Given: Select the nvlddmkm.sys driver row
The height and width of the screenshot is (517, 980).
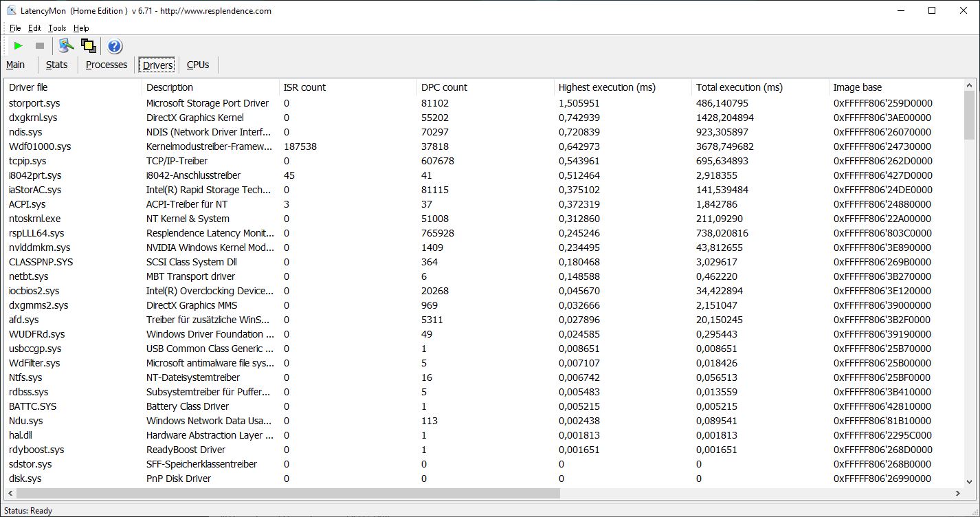Looking at the screenshot, I should point(484,247).
